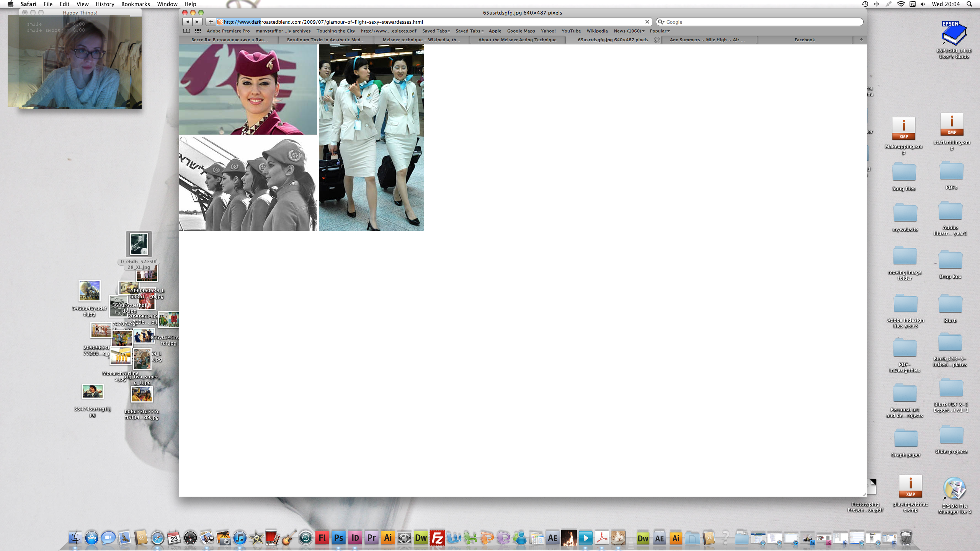
Task: Expand the Popular bookmarks dropdown
Action: [x=660, y=31]
